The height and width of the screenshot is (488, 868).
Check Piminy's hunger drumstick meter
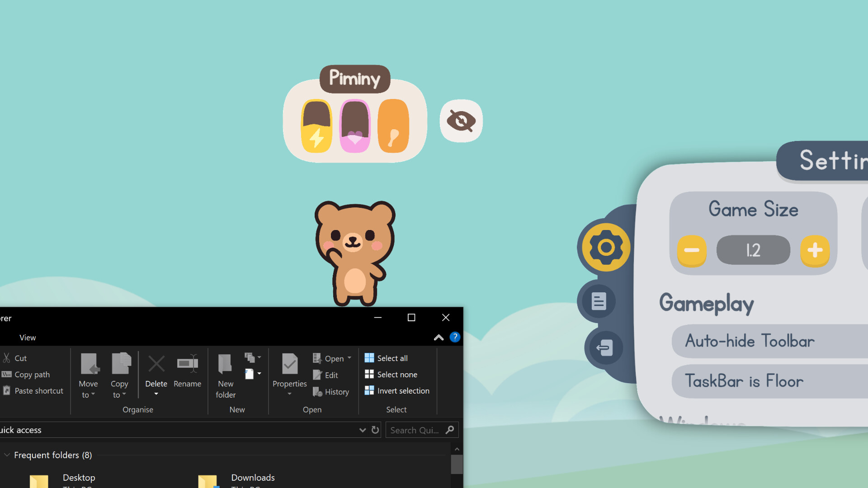tap(394, 125)
